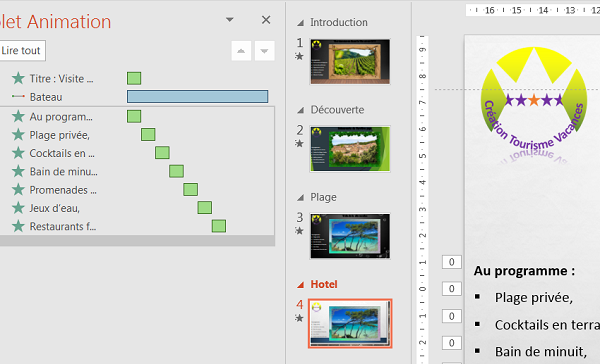This screenshot has width=600, height=364.
Task: Collapse the Découverte section
Action: pos(301,110)
